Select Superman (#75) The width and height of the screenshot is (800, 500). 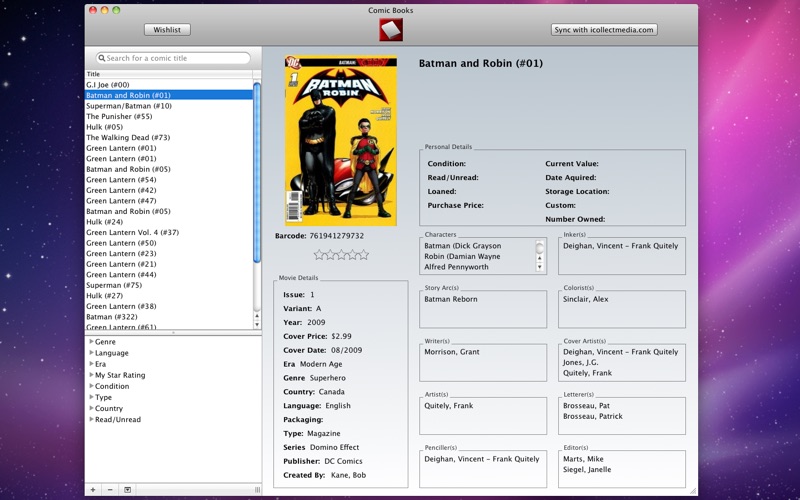(x=169, y=285)
